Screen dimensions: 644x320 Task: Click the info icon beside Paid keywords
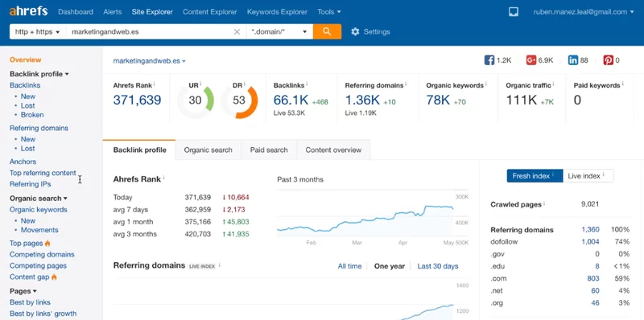(622, 84)
